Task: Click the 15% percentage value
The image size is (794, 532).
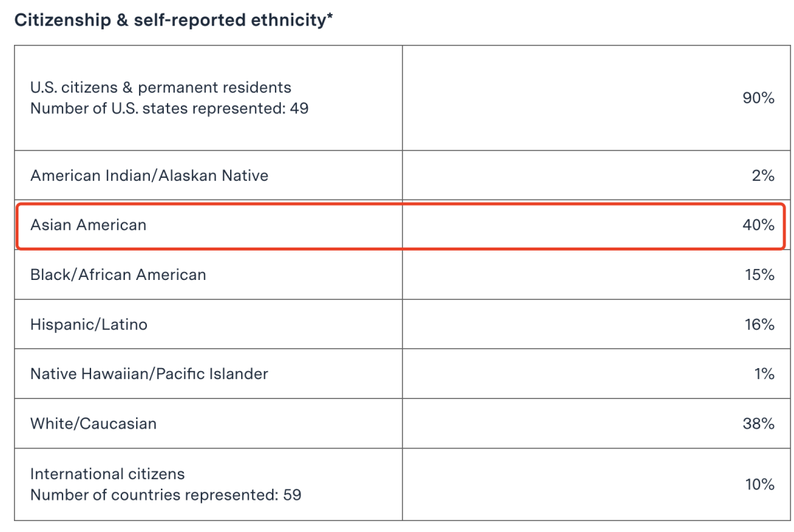Action: (759, 275)
